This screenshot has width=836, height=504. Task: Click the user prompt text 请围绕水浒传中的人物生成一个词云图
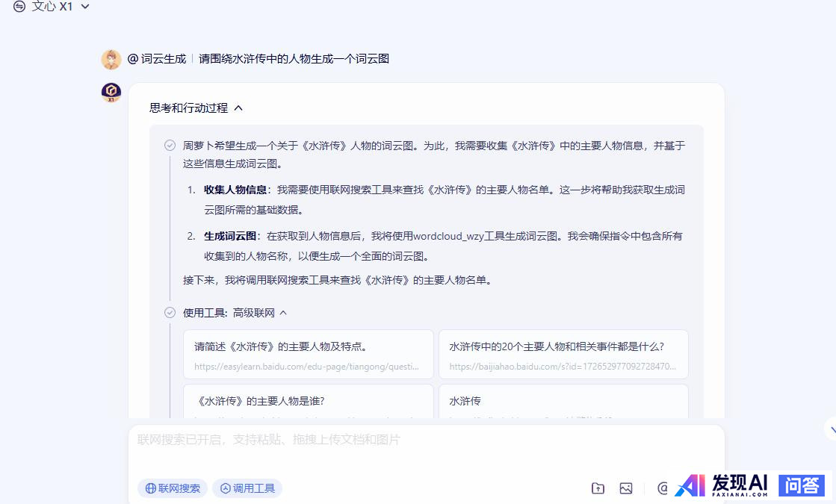pos(294,58)
